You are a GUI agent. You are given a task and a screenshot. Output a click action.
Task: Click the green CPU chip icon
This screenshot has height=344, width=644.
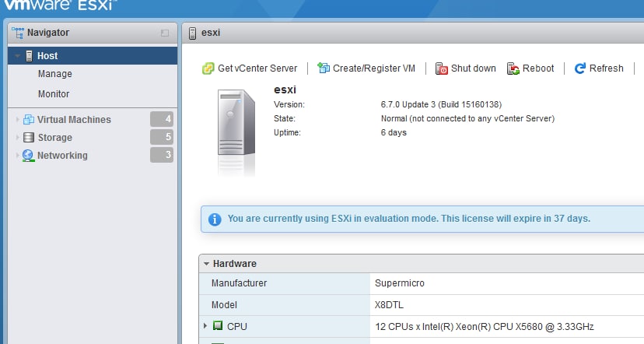point(218,326)
